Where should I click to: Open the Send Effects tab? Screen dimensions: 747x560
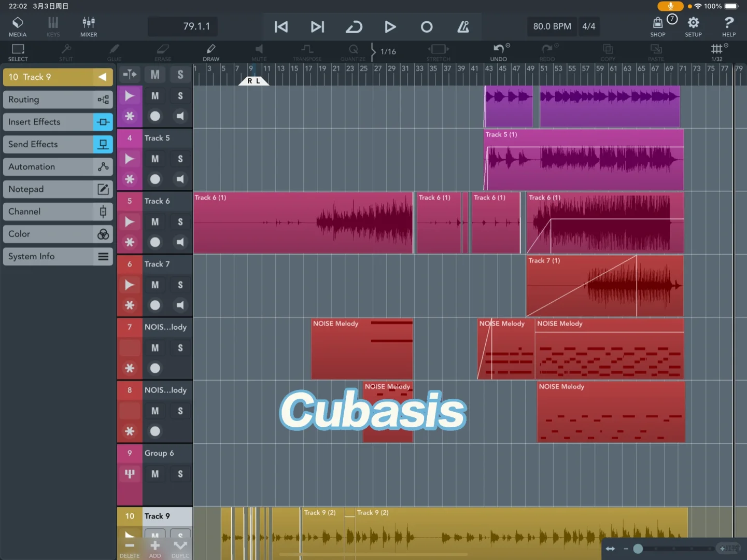click(58, 144)
